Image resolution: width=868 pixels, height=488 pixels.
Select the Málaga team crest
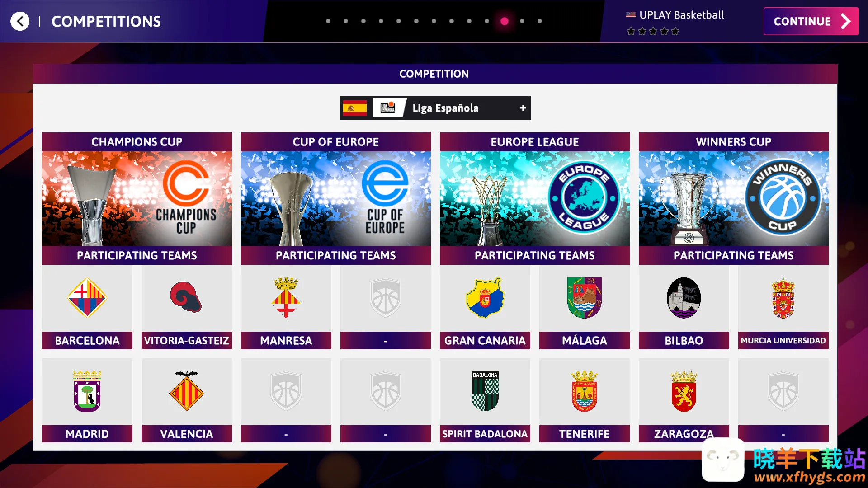pyautogui.click(x=584, y=298)
